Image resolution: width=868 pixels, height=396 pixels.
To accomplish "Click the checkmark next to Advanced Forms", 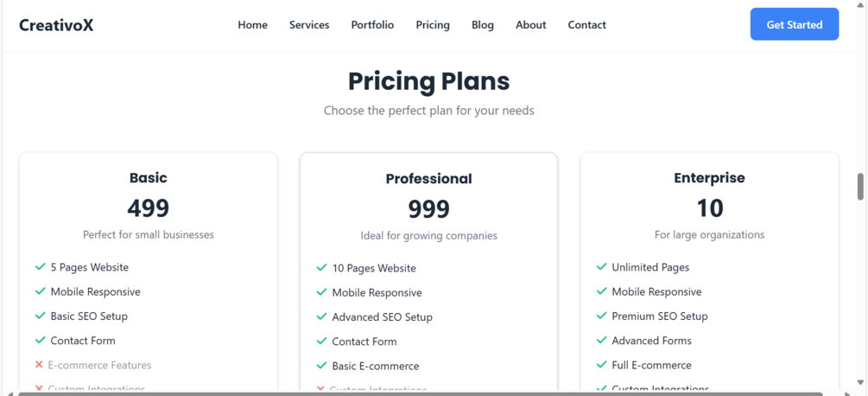I will pyautogui.click(x=601, y=341).
